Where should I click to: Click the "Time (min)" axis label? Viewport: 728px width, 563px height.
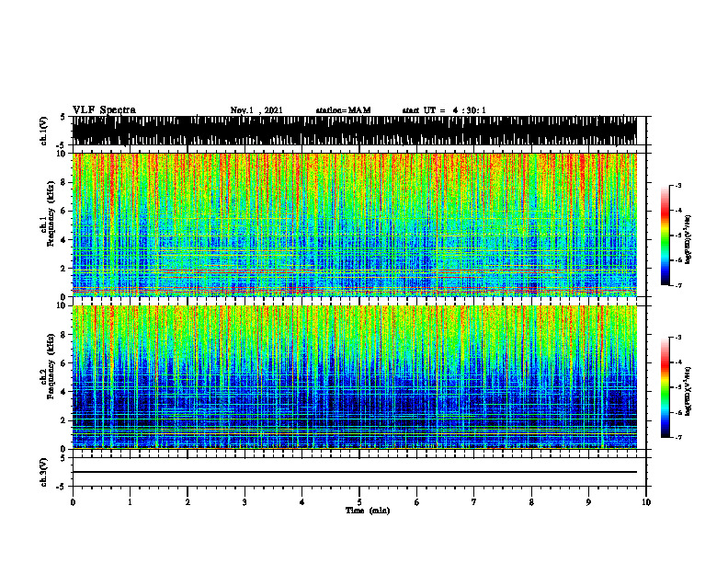[x=368, y=511]
